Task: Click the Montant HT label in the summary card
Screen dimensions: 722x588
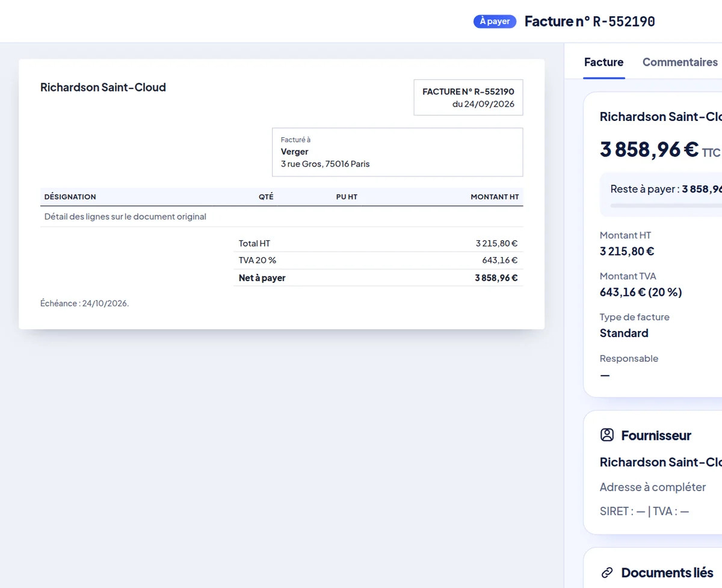Action: 625,235
